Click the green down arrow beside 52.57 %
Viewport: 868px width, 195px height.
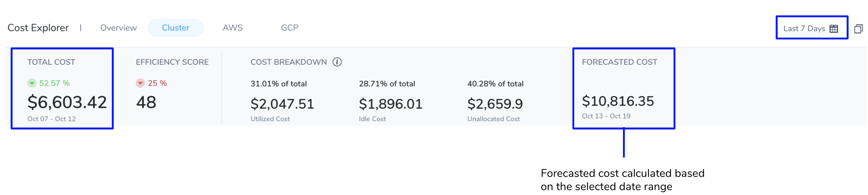click(x=32, y=83)
